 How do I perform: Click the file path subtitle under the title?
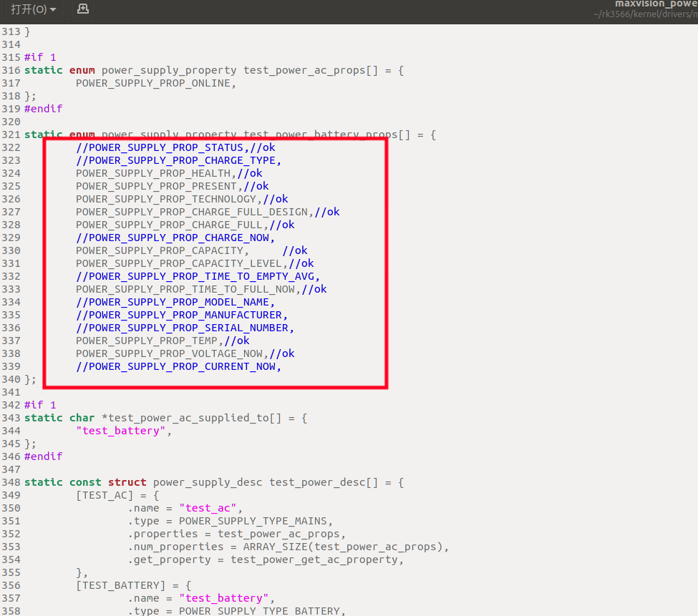tap(644, 15)
